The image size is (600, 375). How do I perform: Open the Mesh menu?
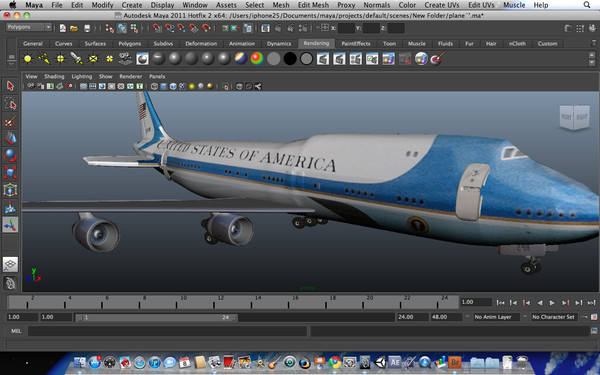click(281, 5)
